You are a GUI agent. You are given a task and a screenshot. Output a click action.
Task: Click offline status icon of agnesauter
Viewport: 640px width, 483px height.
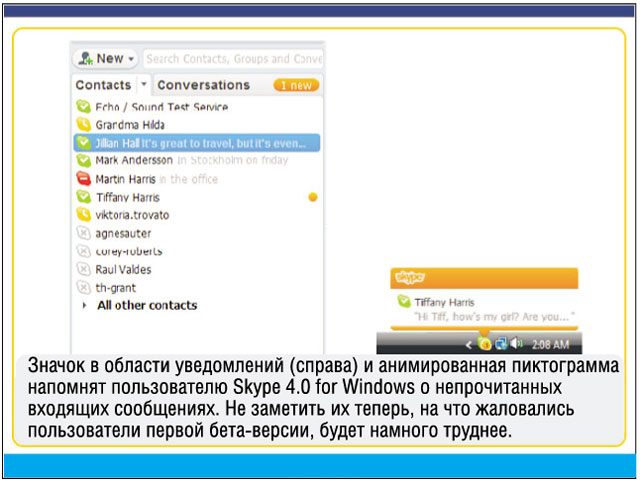point(83,233)
